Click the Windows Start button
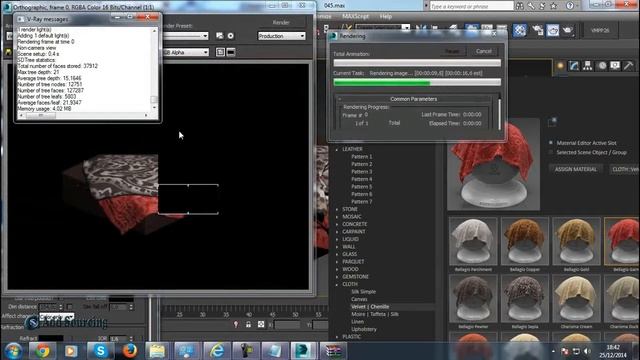This screenshot has width=640, height=360. pyautogui.click(x=13, y=351)
